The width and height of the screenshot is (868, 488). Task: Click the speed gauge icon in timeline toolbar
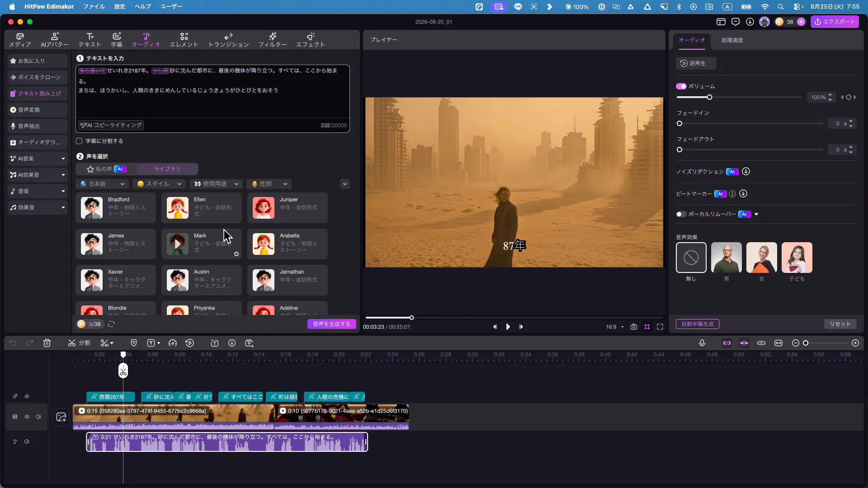[x=173, y=343]
